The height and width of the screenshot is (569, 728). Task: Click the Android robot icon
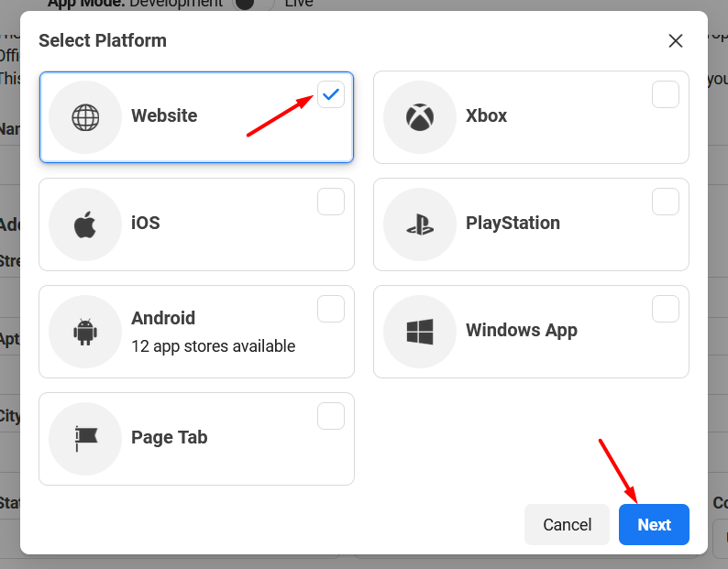click(x=85, y=332)
